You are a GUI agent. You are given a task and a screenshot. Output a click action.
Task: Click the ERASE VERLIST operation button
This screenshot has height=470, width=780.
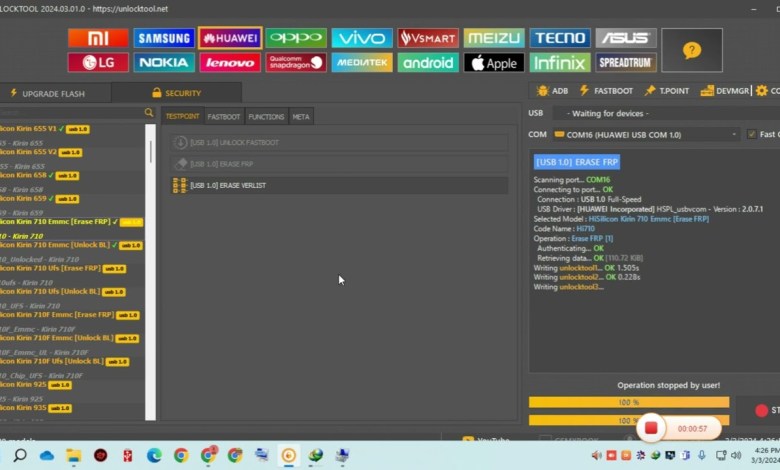coord(227,186)
